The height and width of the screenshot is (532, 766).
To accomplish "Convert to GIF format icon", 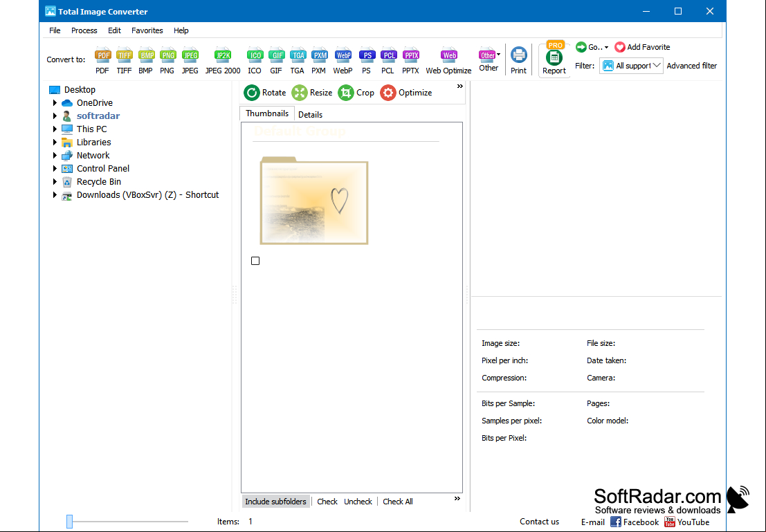I will click(276, 60).
